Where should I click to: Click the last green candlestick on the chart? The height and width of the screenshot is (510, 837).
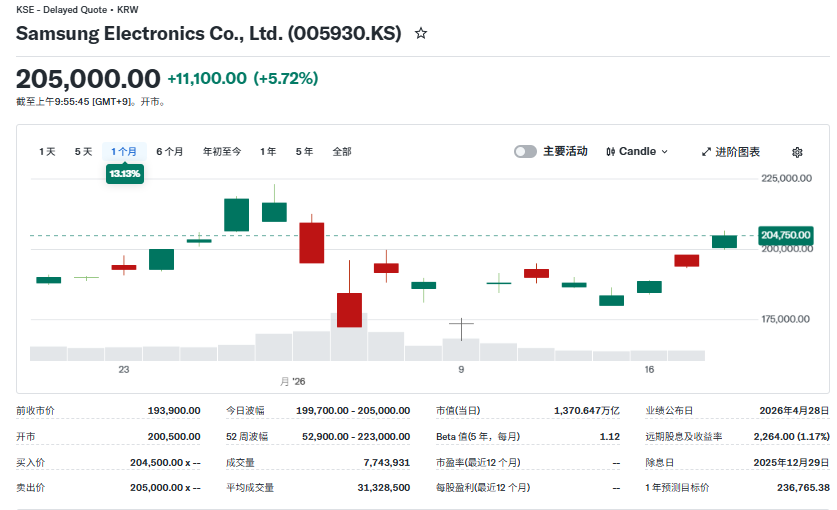pyautogui.click(x=724, y=241)
